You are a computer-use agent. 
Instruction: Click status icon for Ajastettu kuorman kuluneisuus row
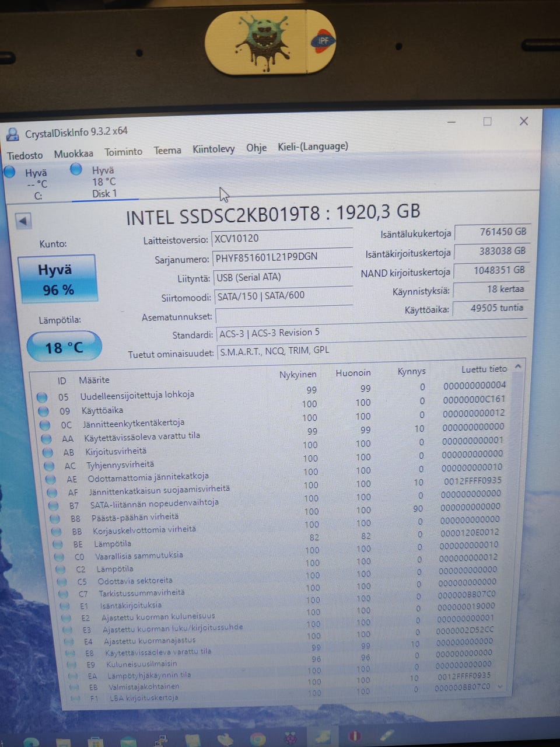click(x=66, y=617)
